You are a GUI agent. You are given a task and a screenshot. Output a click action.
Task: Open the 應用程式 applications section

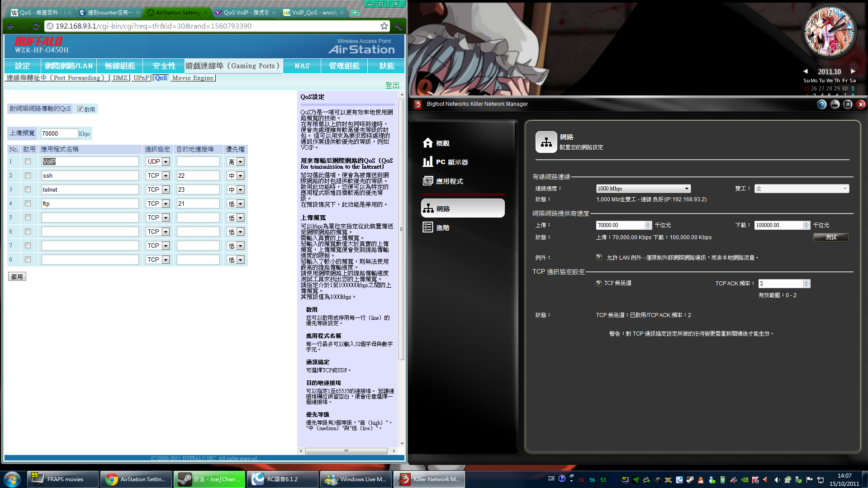pyautogui.click(x=443, y=181)
